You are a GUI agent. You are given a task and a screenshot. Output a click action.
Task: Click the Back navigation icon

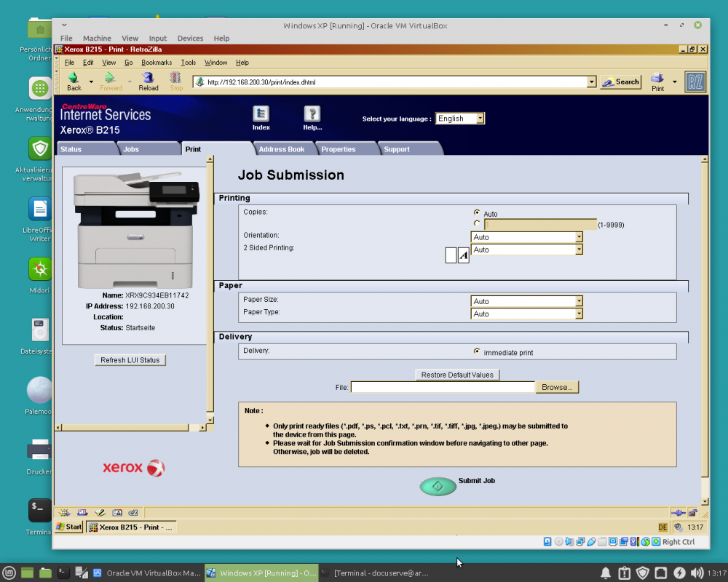coord(74,81)
